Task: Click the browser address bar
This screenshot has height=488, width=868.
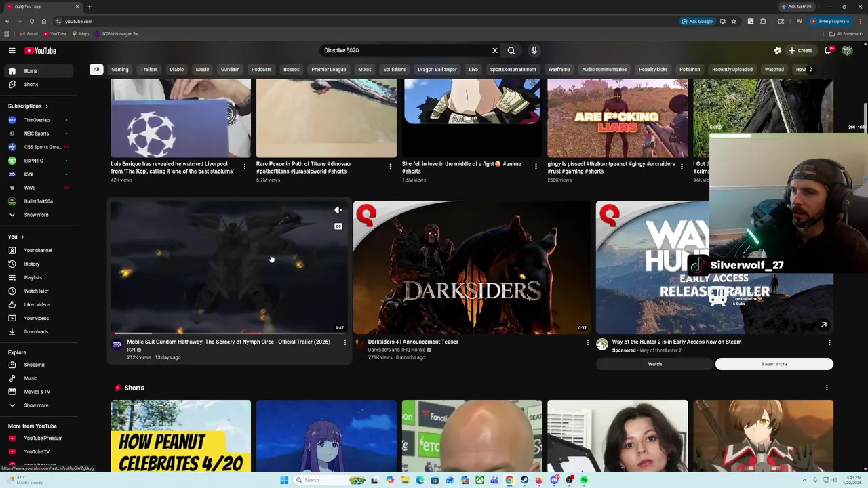Action: tap(366, 21)
